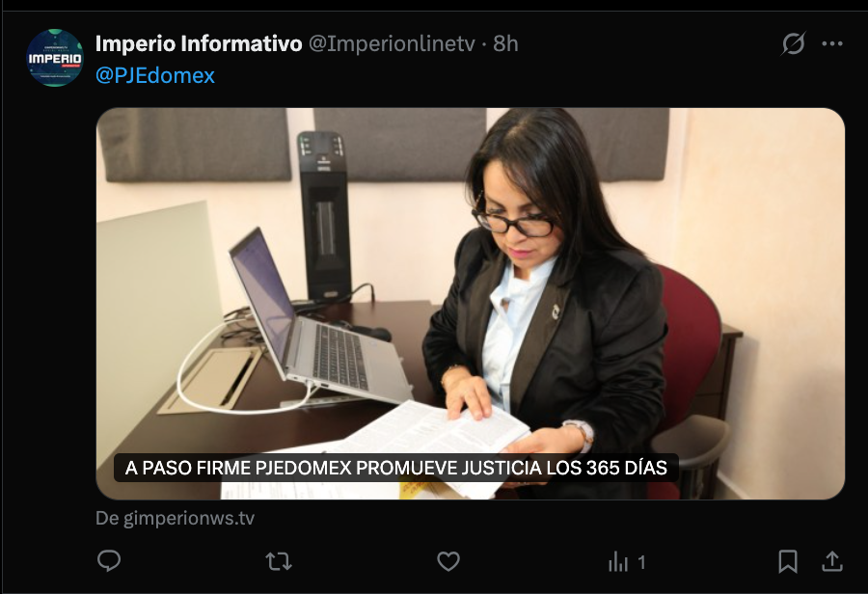Open the Grok explain-this-post icon
Image resolution: width=868 pixels, height=594 pixels.
(794, 43)
